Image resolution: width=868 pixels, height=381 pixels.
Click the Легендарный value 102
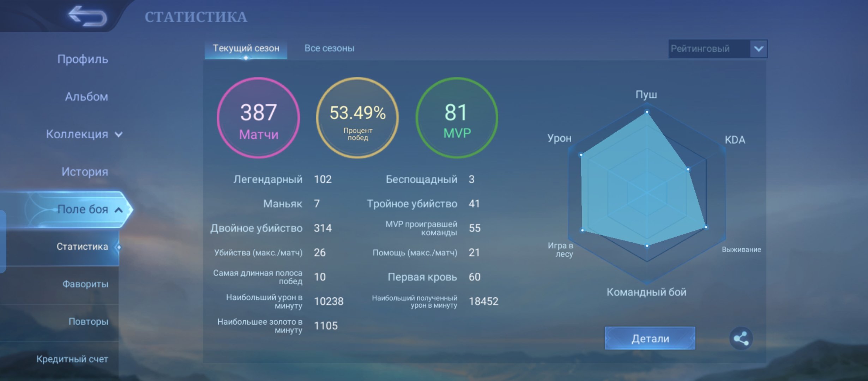pos(323,179)
